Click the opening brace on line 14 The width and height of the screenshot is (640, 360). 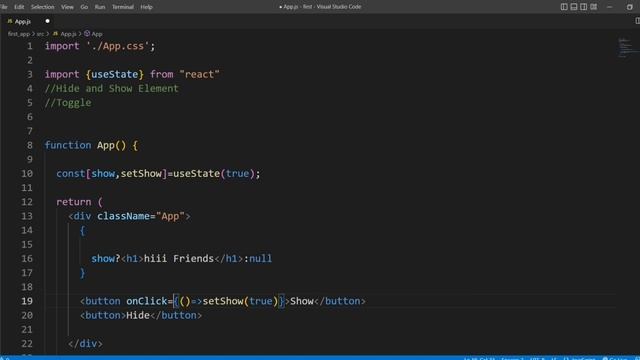[82, 231]
